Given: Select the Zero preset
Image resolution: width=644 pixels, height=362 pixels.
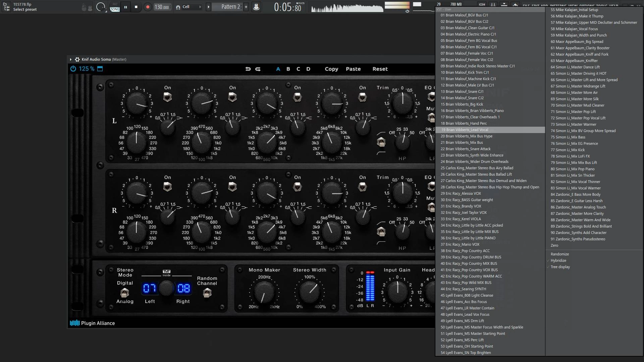Looking at the screenshot, I should click(594, 245).
